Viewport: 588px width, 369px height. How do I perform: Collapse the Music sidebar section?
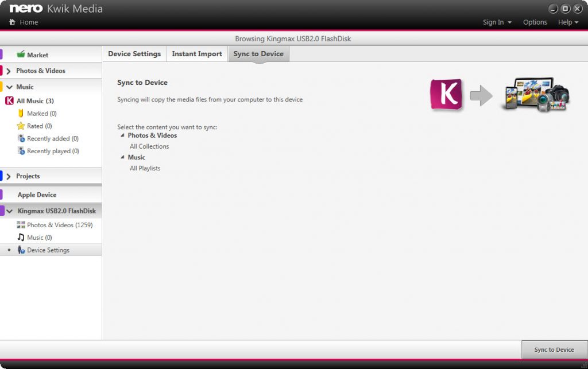[9, 87]
